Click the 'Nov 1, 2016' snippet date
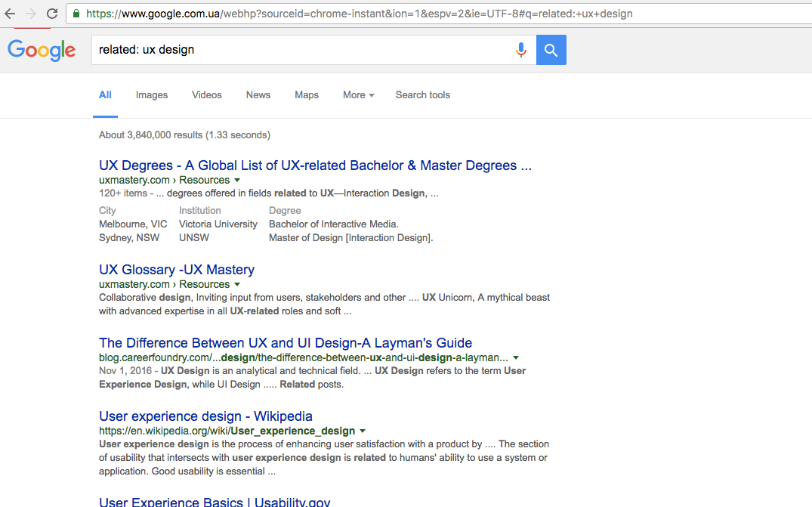This screenshot has width=812, height=507. point(125,370)
